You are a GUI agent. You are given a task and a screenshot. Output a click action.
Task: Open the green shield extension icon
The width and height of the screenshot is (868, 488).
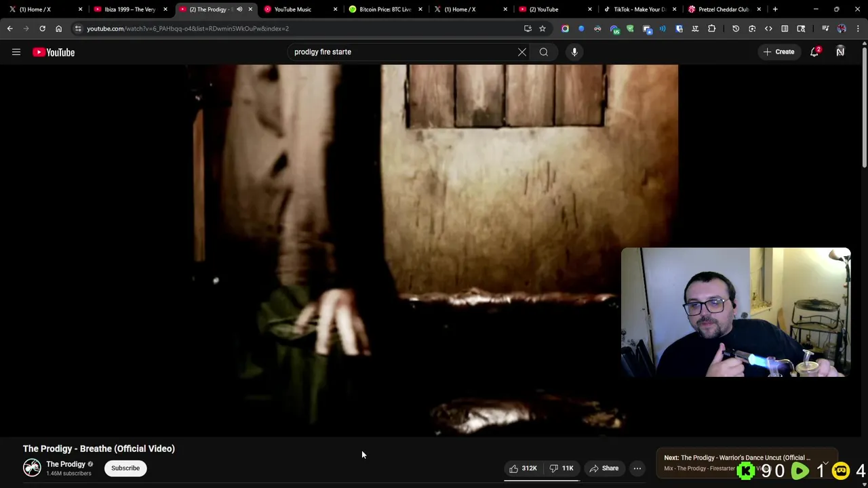(x=630, y=28)
